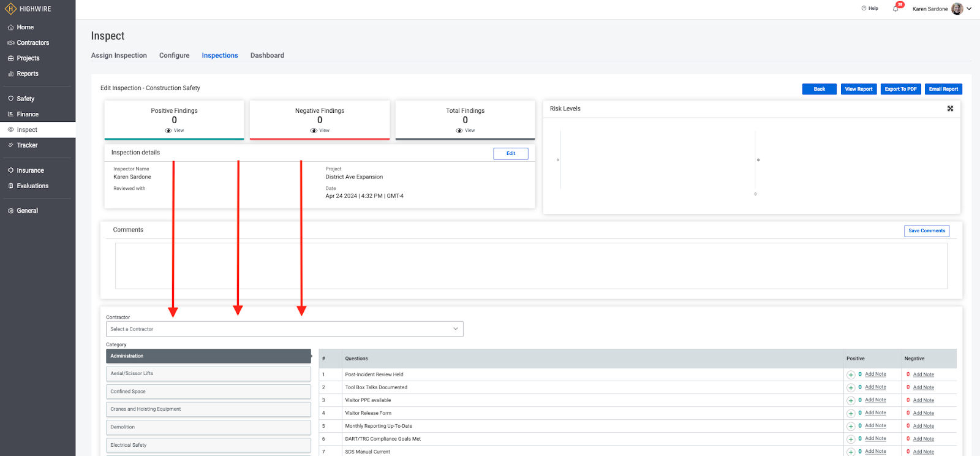Open Finance section in sidebar
Screen dimensions: 980x456
click(28, 114)
